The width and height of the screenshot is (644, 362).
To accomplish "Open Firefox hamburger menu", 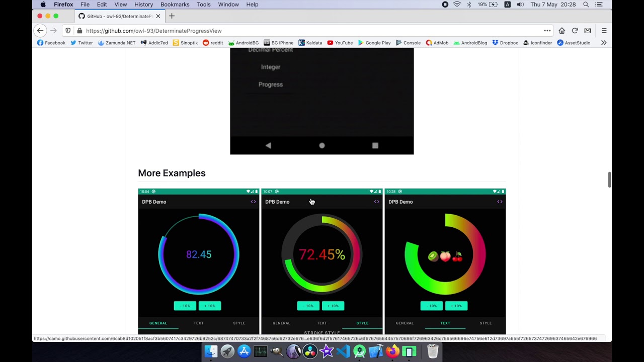I will pos(604,31).
